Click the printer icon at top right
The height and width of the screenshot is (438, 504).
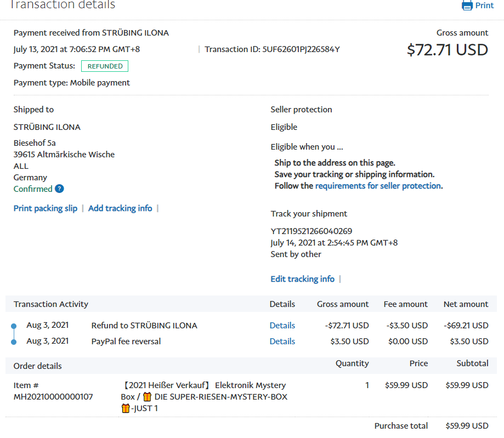(x=467, y=5)
